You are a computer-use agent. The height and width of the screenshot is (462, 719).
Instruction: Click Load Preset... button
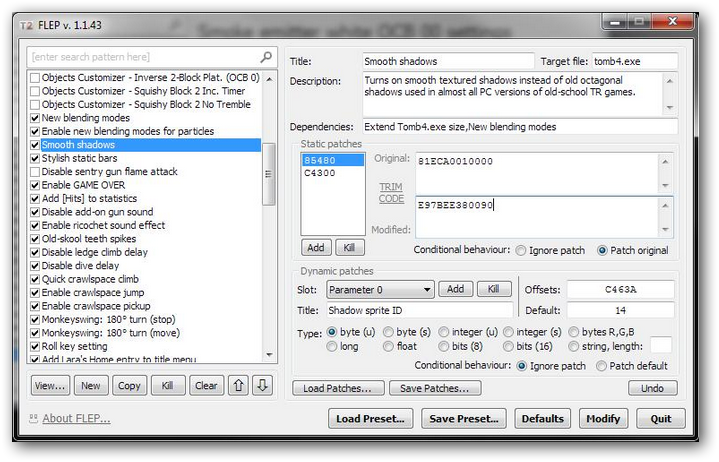point(371,419)
